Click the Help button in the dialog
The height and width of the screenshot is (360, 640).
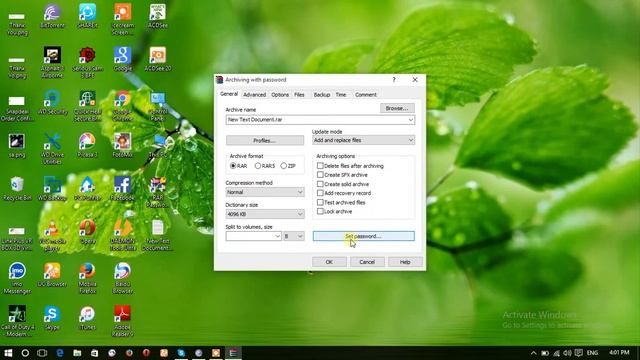click(x=405, y=262)
